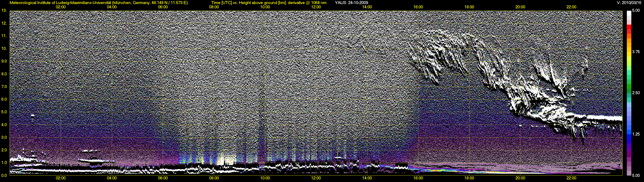This screenshot has height=182, width=644.
Task: Click the 16:00 label on the bottom time axis
Action: (418, 178)
